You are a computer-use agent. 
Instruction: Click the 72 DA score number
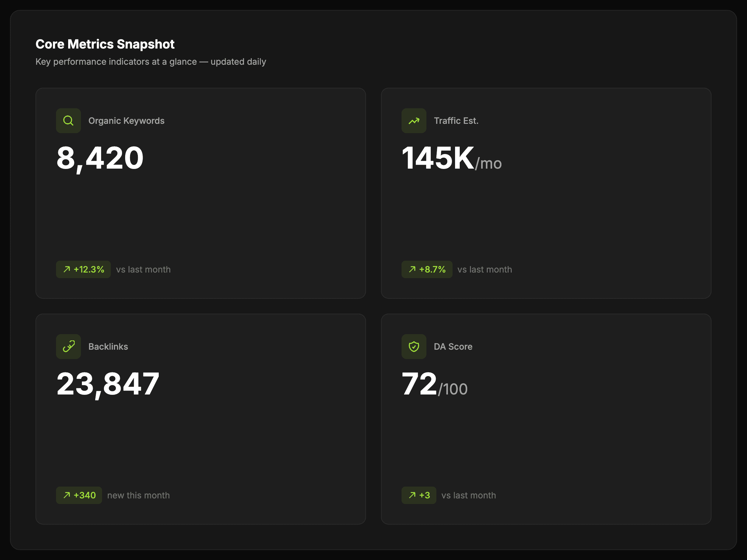(x=419, y=384)
